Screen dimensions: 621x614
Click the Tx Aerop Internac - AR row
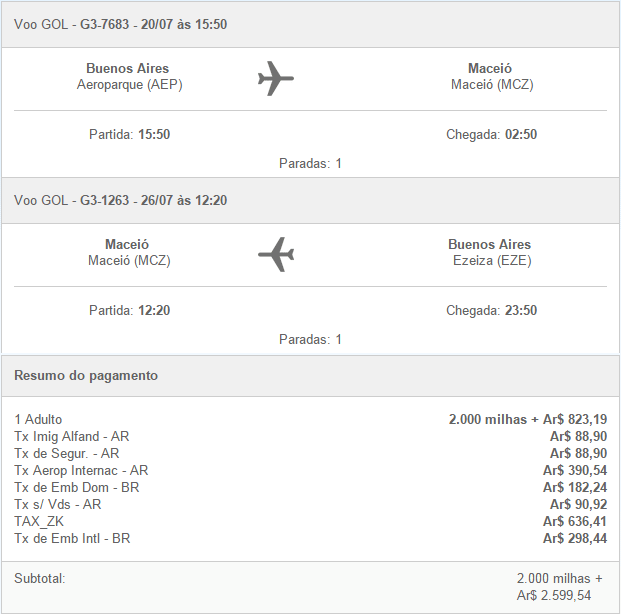[x=310, y=470]
